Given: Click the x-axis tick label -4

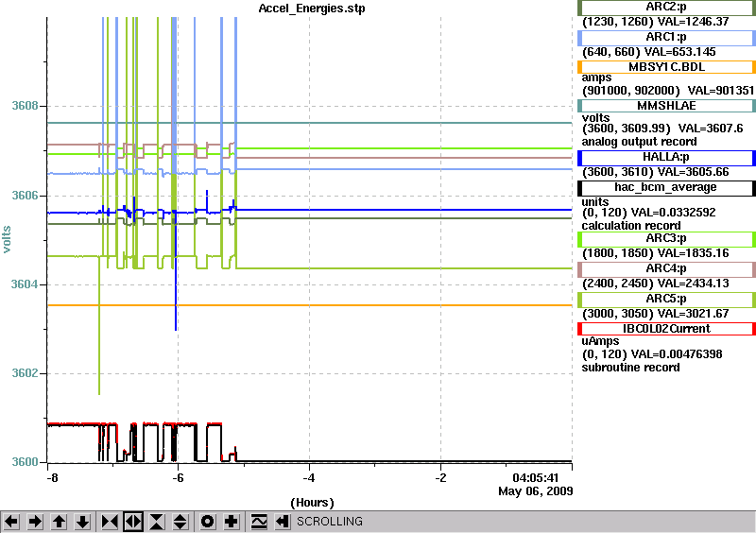Looking at the screenshot, I should pyautogui.click(x=309, y=478).
